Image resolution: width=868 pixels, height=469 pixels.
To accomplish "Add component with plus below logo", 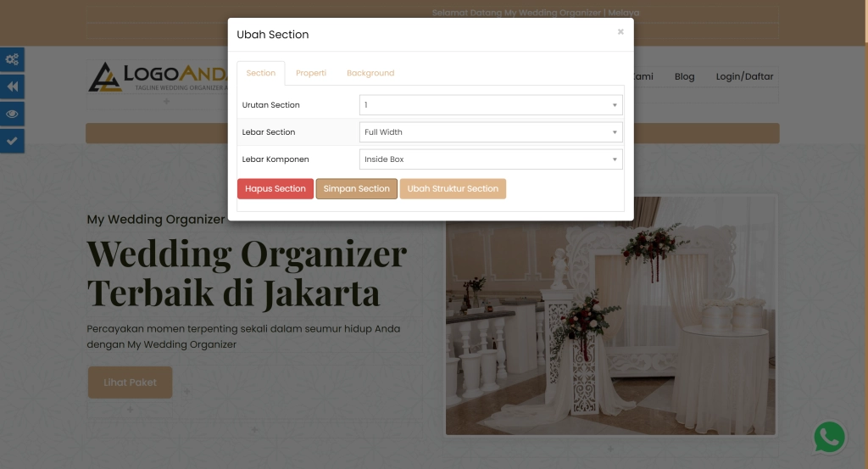I will pyautogui.click(x=167, y=101).
